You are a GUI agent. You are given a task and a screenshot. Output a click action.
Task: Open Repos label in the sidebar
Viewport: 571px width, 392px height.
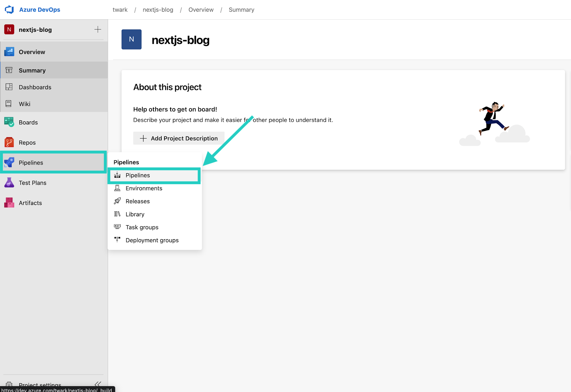point(27,142)
